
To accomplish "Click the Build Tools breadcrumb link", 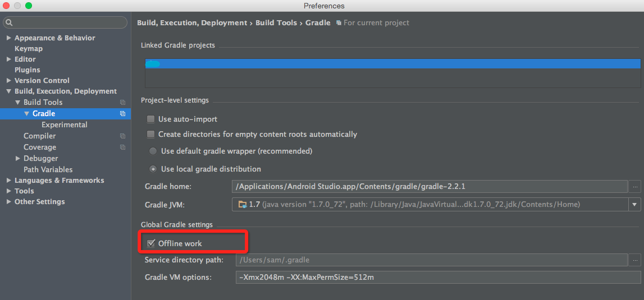I will (x=276, y=23).
